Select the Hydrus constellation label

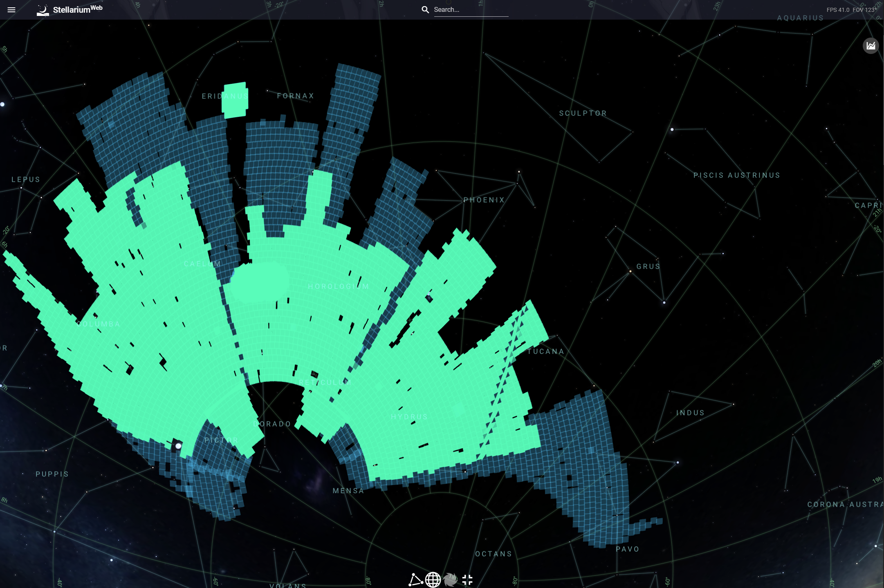[409, 417]
